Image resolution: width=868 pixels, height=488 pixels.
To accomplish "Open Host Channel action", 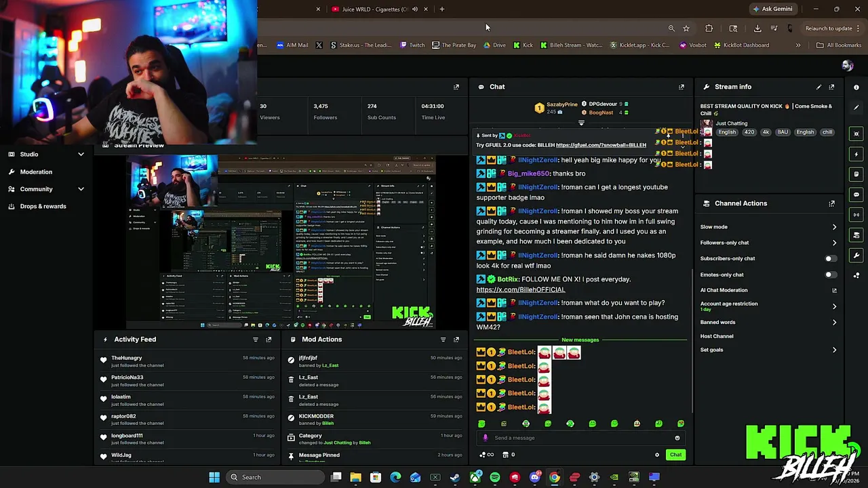I will 717,336.
